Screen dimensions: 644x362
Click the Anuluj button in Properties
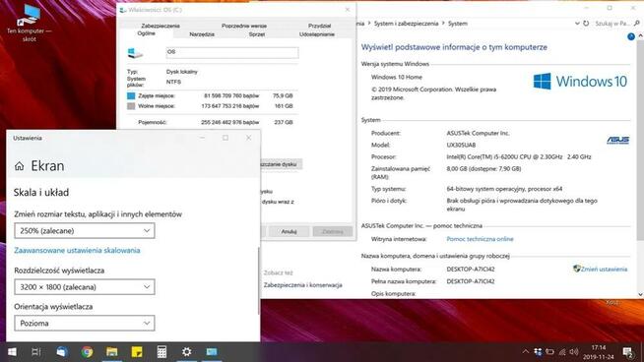coord(289,231)
